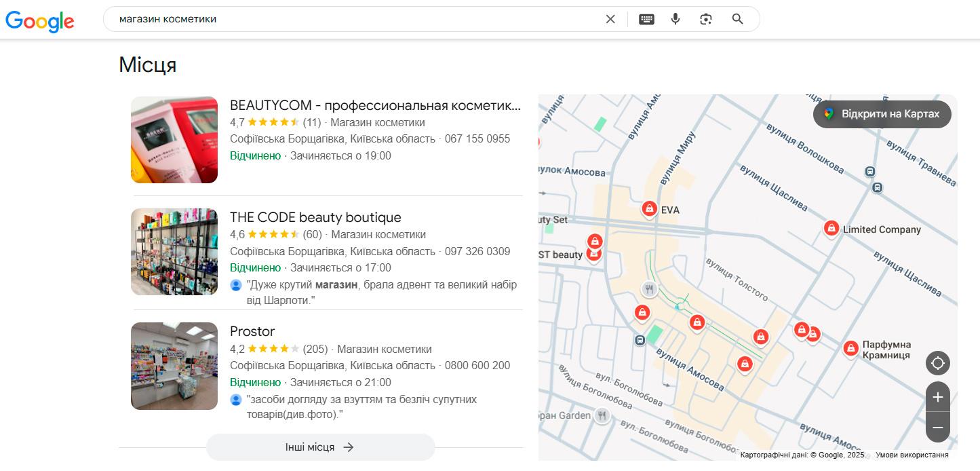Select Парфумна Крамниця map pin

[x=850, y=349]
